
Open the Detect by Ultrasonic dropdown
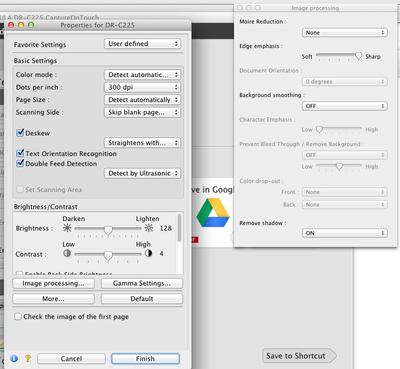click(x=142, y=173)
